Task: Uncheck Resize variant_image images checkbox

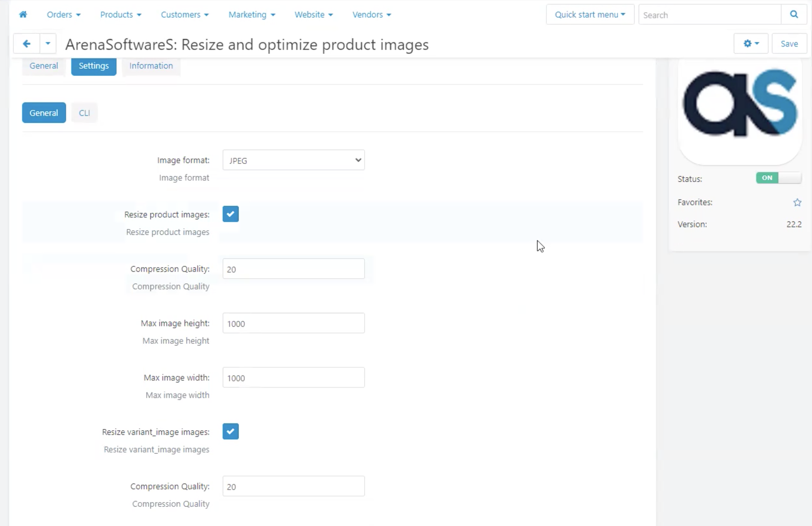Action: pyautogui.click(x=231, y=431)
